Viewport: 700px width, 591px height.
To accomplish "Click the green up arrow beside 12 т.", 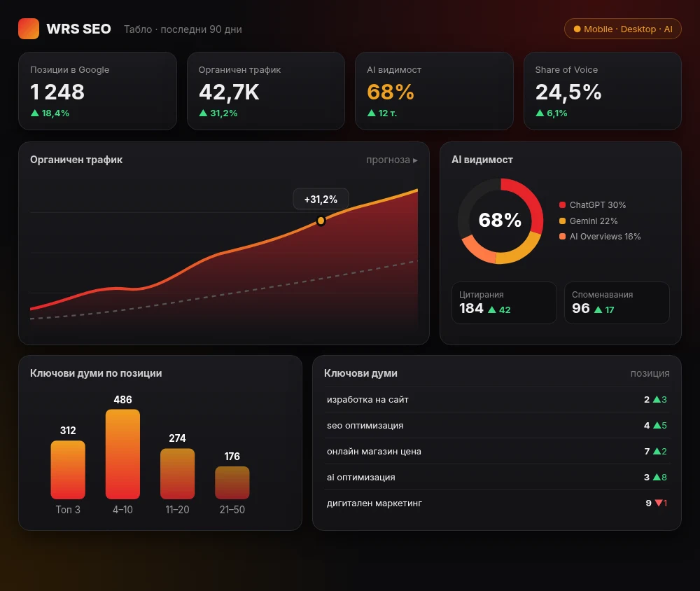I will click(372, 113).
